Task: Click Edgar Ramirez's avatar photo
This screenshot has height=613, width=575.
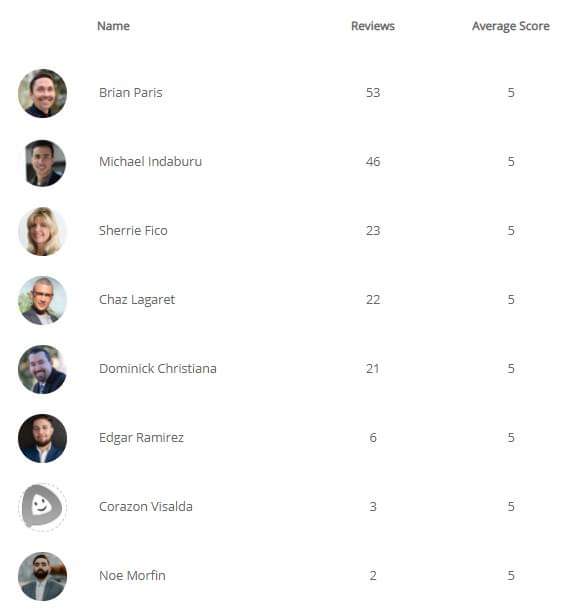Action: 43,439
